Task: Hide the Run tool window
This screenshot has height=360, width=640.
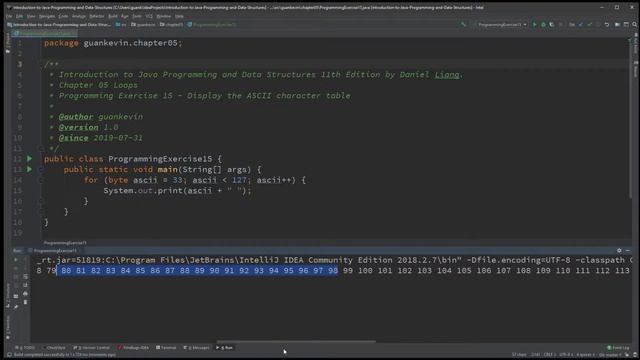Action: [628, 251]
